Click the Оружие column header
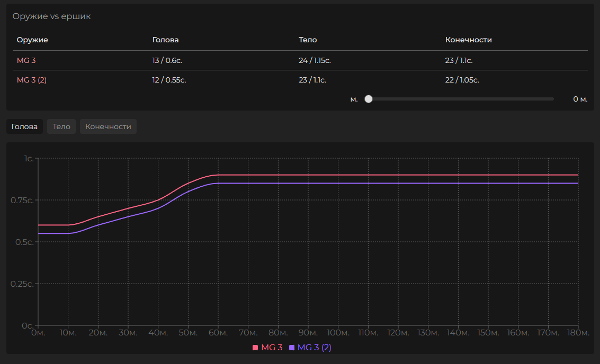 coord(32,40)
